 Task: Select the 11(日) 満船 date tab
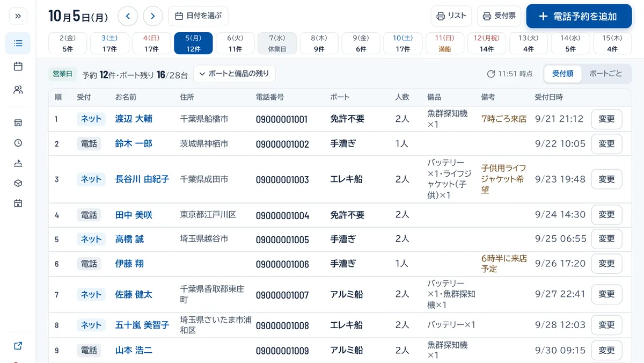(445, 43)
